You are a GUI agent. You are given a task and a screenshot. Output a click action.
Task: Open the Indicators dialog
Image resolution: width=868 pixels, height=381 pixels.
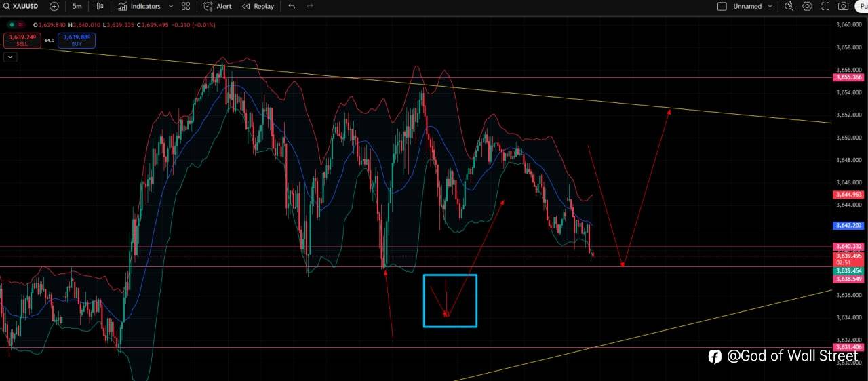tap(139, 6)
